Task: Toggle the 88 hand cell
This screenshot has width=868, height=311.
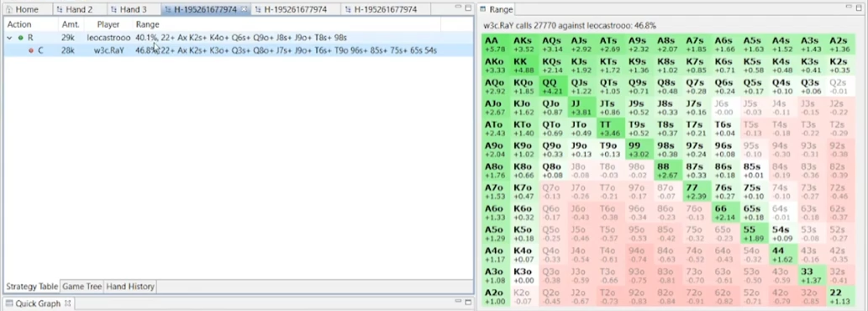Action: coord(669,171)
